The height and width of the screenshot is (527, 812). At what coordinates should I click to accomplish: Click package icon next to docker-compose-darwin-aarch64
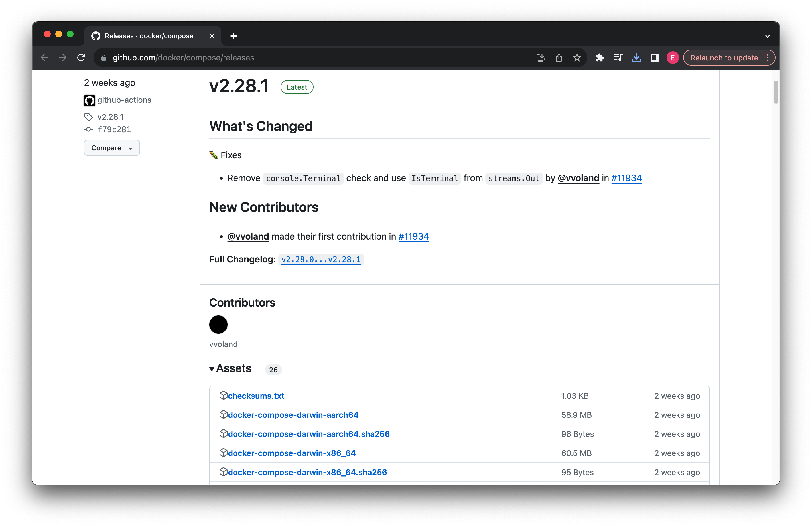[x=223, y=414]
